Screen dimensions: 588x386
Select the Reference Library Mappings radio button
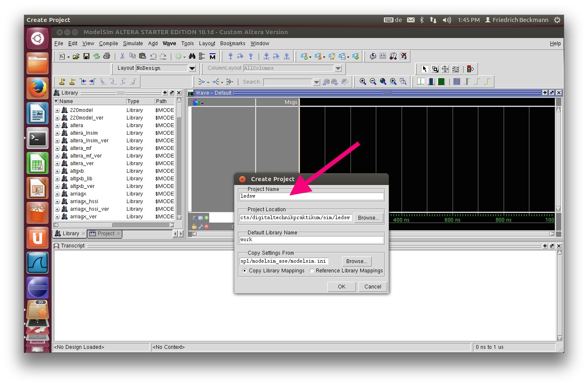click(312, 271)
